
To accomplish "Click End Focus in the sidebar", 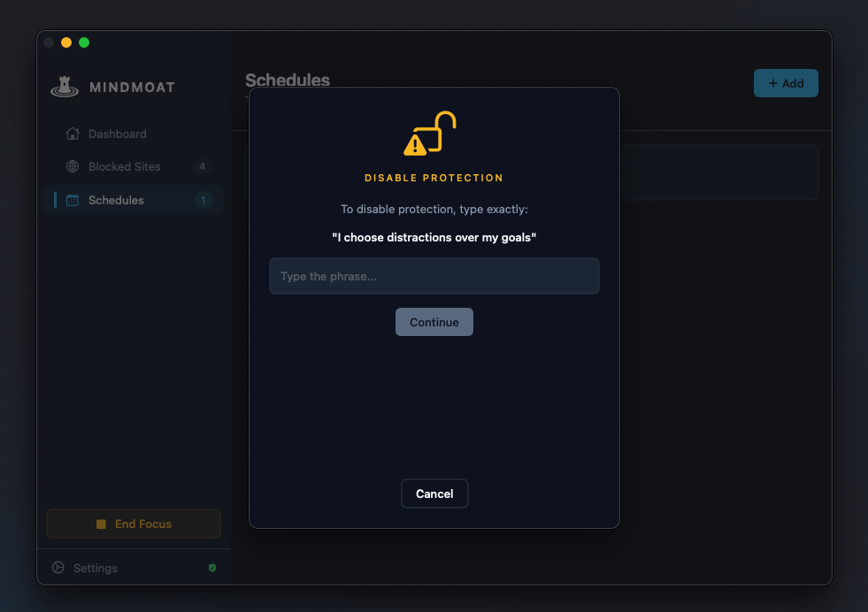I will (133, 524).
